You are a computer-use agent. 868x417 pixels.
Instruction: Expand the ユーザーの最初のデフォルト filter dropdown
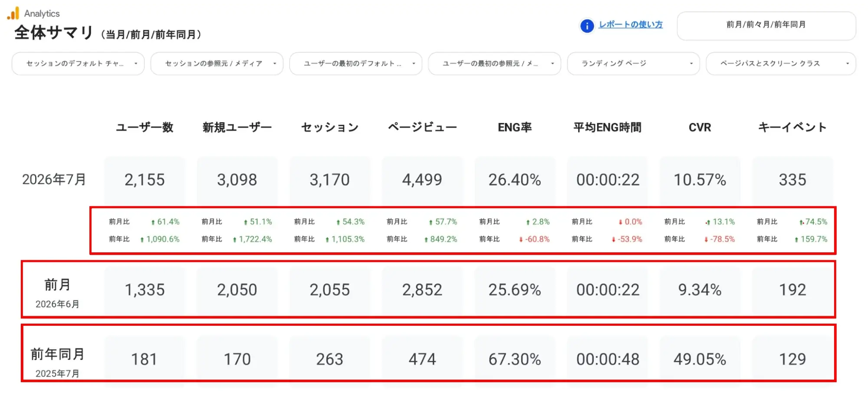coord(356,63)
